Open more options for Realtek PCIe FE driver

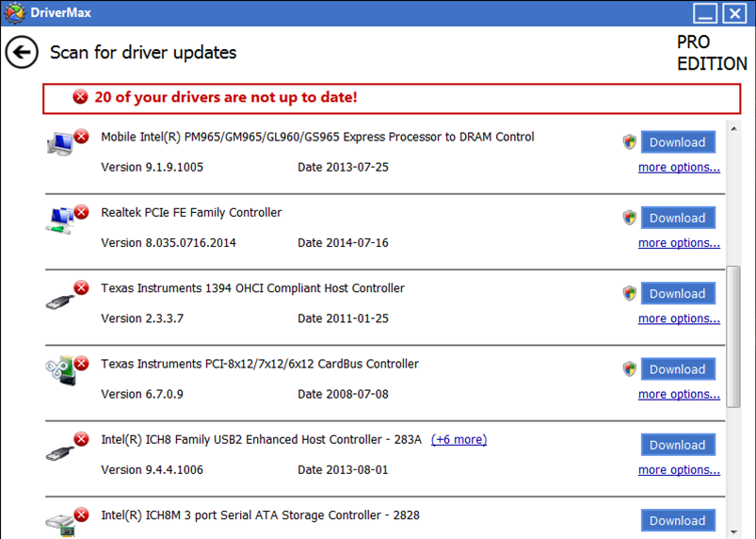pos(679,243)
